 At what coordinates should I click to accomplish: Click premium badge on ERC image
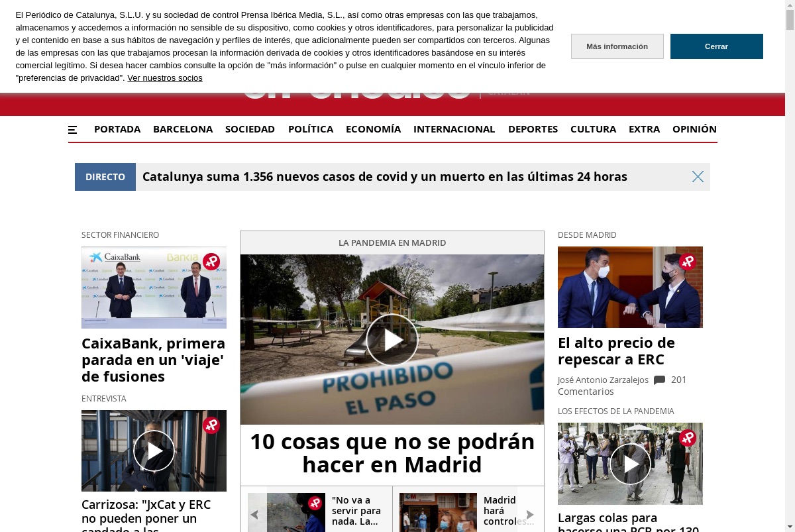click(688, 262)
